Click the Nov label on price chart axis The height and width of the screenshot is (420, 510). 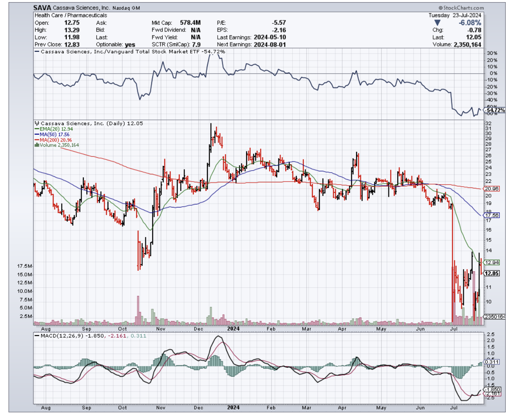click(161, 329)
